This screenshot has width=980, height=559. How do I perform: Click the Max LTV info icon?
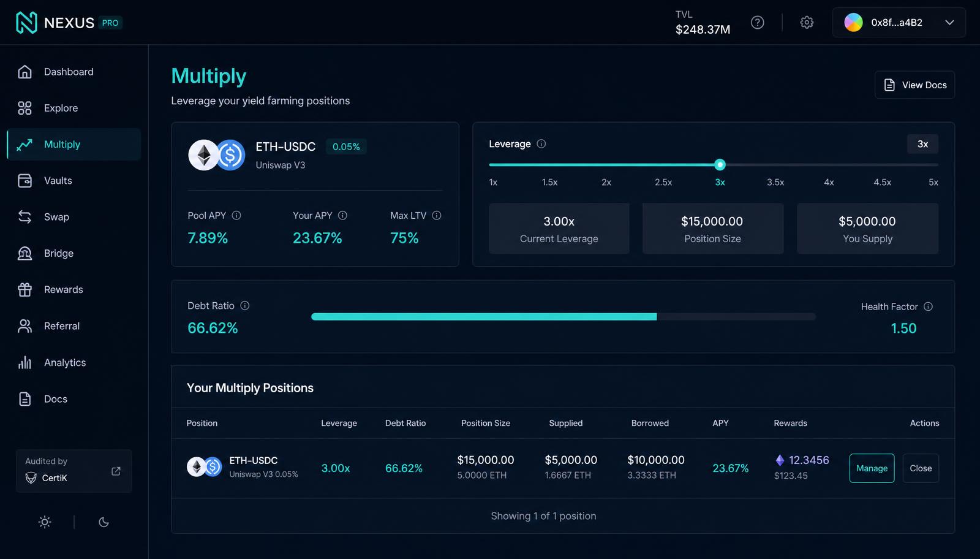point(437,215)
